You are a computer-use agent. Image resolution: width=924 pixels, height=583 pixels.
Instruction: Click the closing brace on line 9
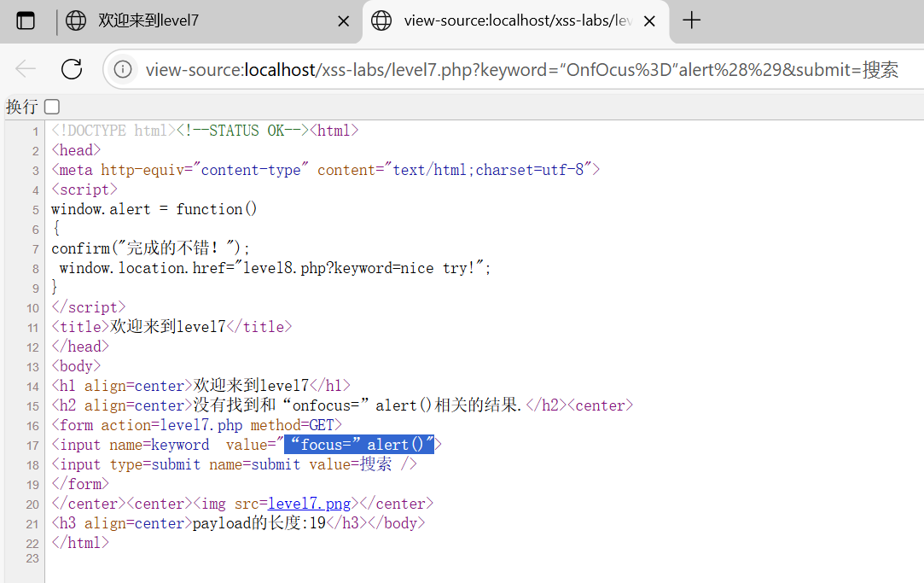click(55, 288)
